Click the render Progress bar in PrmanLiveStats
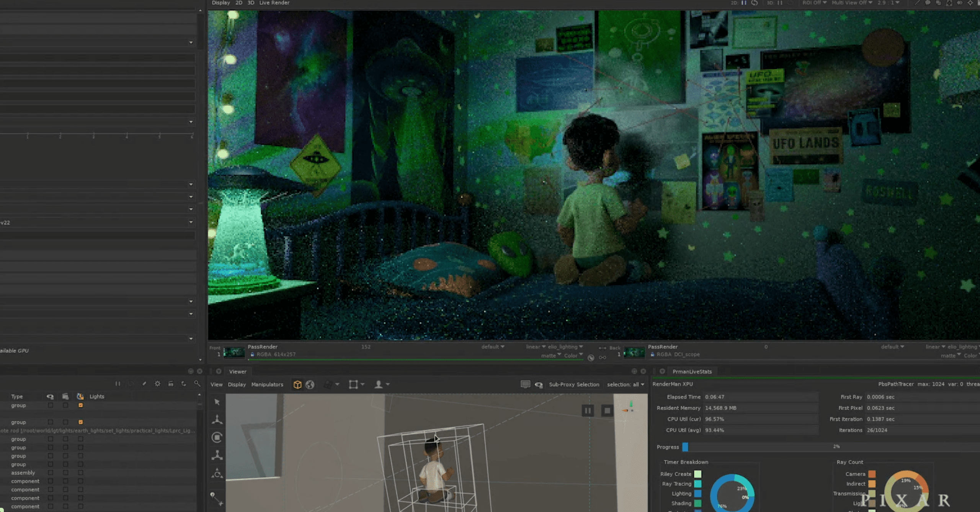 [762, 447]
